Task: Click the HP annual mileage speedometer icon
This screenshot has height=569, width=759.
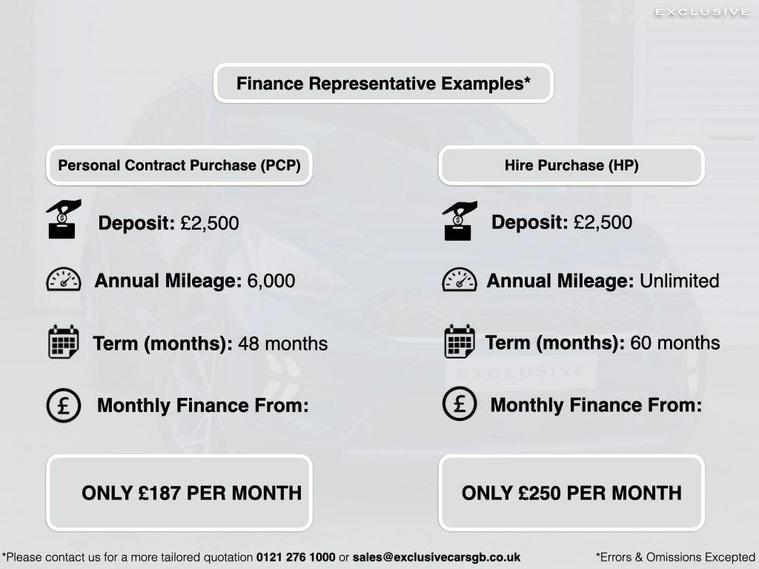Action: [x=459, y=279]
